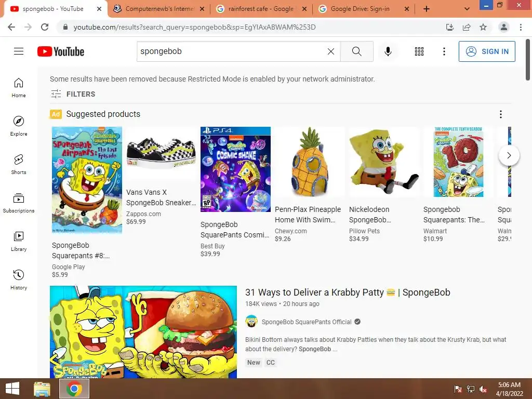The image size is (532, 399).
Task: Click the SpongeBob SquarePants Official channel avatar
Action: coord(251,321)
